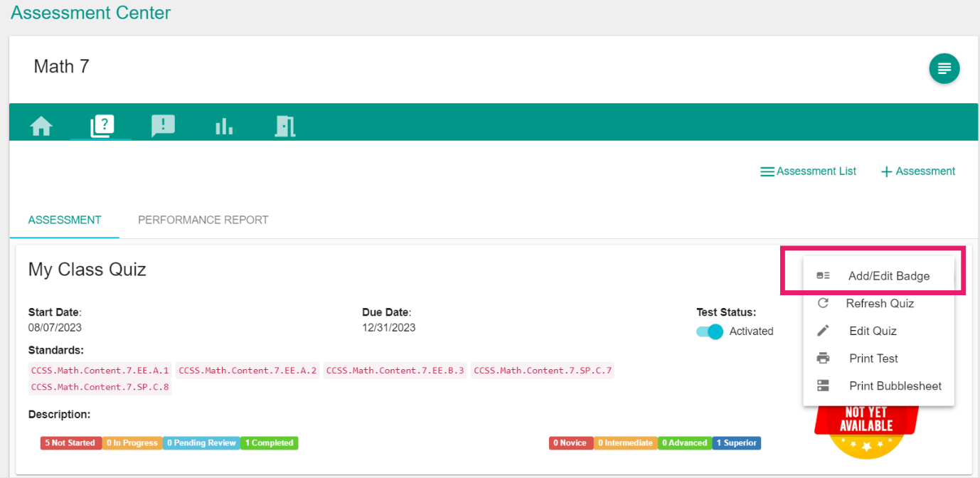Choose Add/Edit Badge from the menu
The image size is (980, 478).
point(878,276)
